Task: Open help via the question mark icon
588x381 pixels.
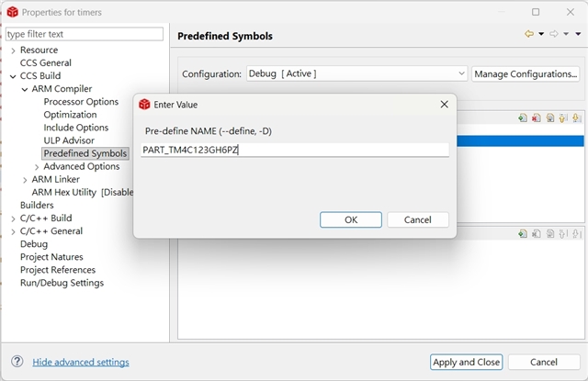Action: (x=17, y=362)
